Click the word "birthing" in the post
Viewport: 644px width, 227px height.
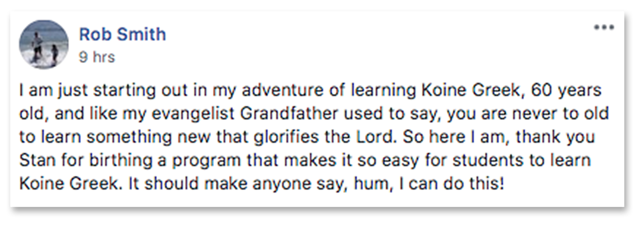pos(121,161)
